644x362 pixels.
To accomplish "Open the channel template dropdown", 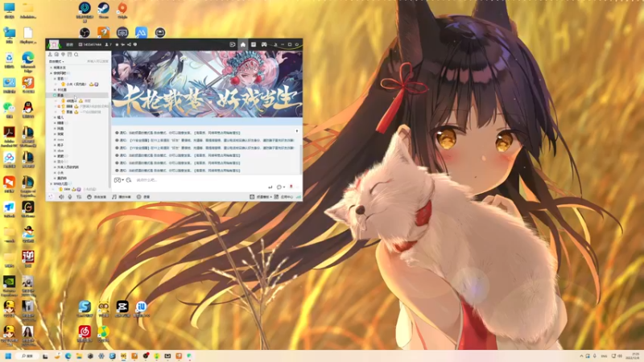I will 260,197.
